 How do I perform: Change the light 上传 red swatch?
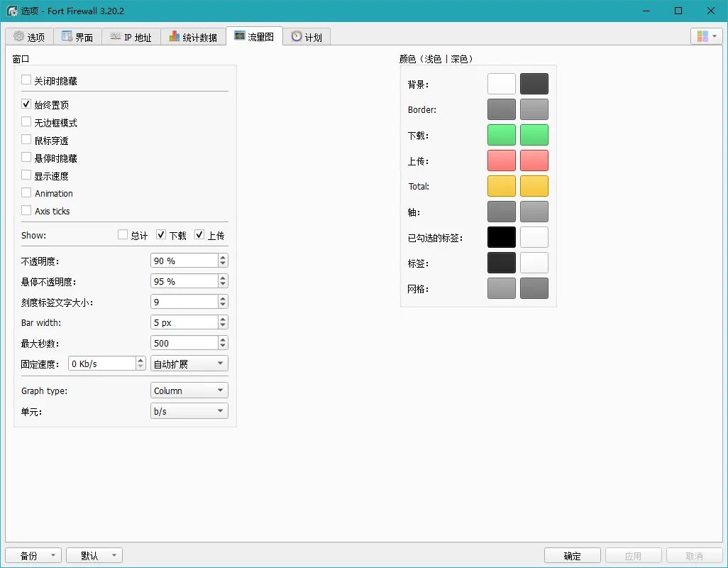pyautogui.click(x=502, y=160)
